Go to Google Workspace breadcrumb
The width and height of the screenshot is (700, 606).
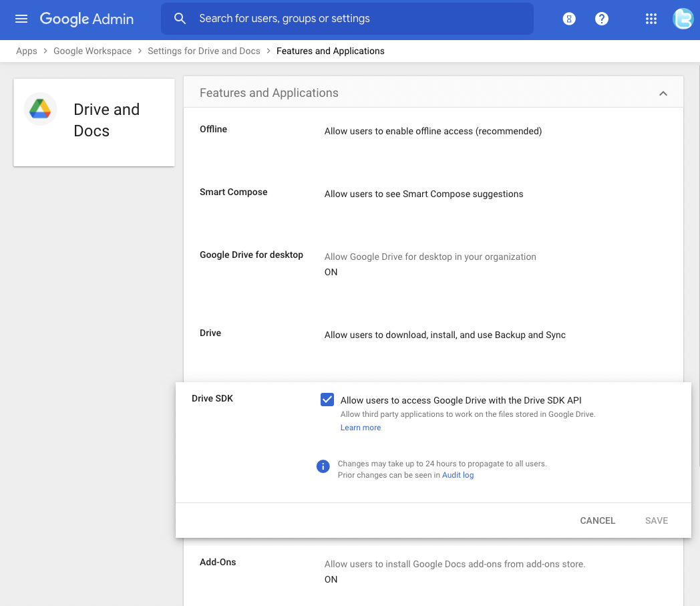[92, 51]
